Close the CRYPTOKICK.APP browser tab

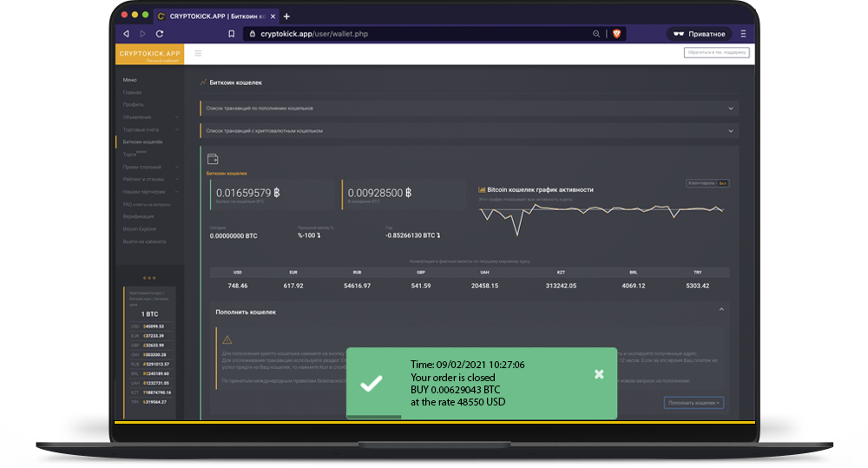point(273,16)
